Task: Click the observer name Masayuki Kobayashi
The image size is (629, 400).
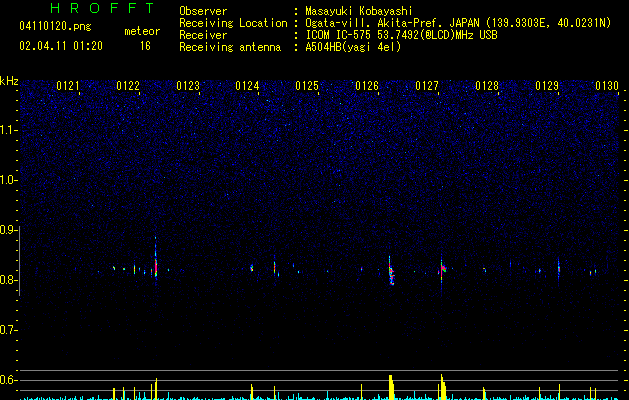Action: (x=359, y=11)
